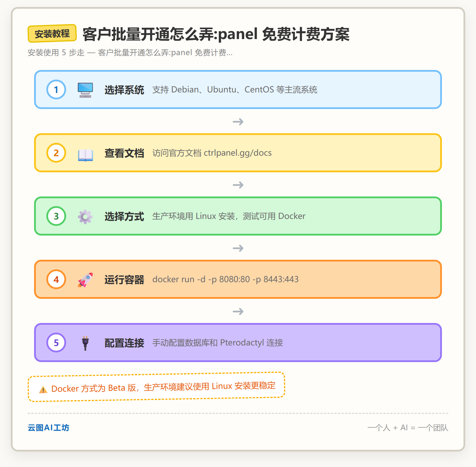Click the yellow 安装教程 badge
The width and height of the screenshot is (476, 467).
[52, 34]
